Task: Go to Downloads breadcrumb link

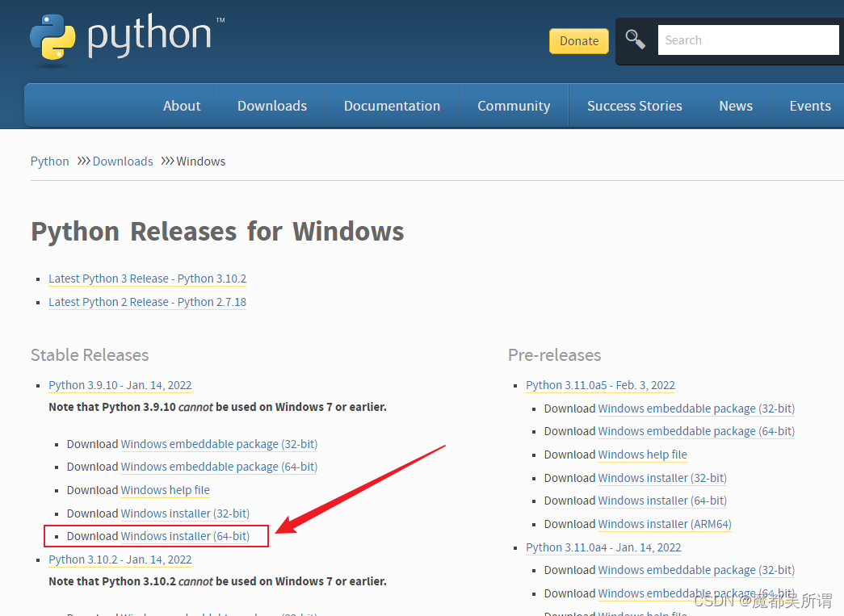Action: point(123,161)
